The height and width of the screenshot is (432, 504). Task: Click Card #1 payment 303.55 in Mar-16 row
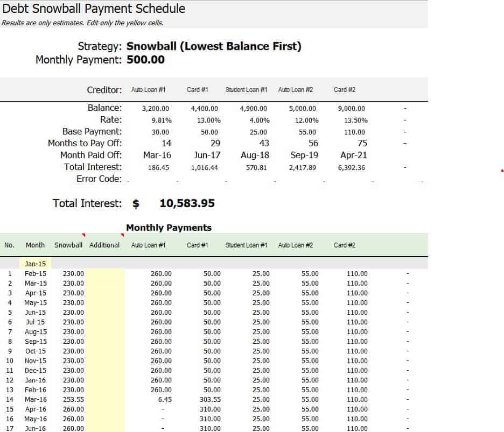209,400
